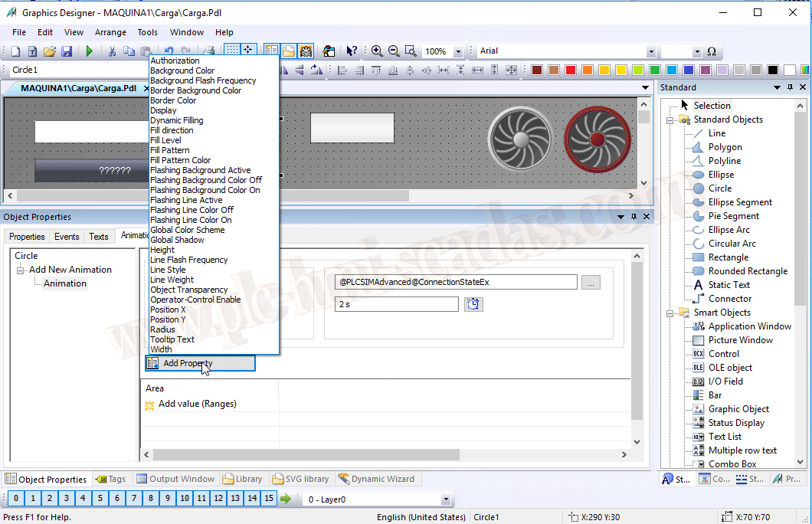Click the Omega special character icon

pyautogui.click(x=712, y=51)
